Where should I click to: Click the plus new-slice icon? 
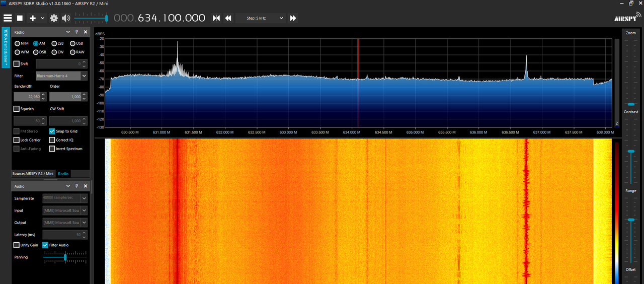[x=33, y=18]
